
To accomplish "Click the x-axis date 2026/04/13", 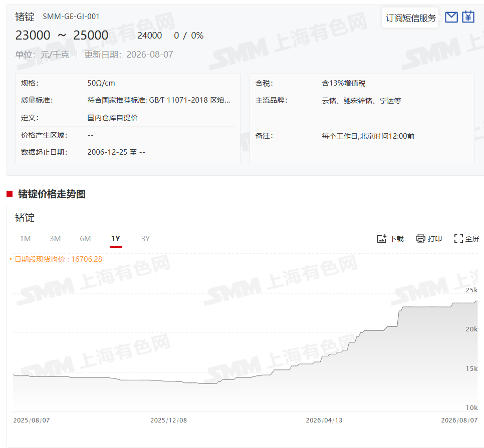I will pyautogui.click(x=324, y=420).
